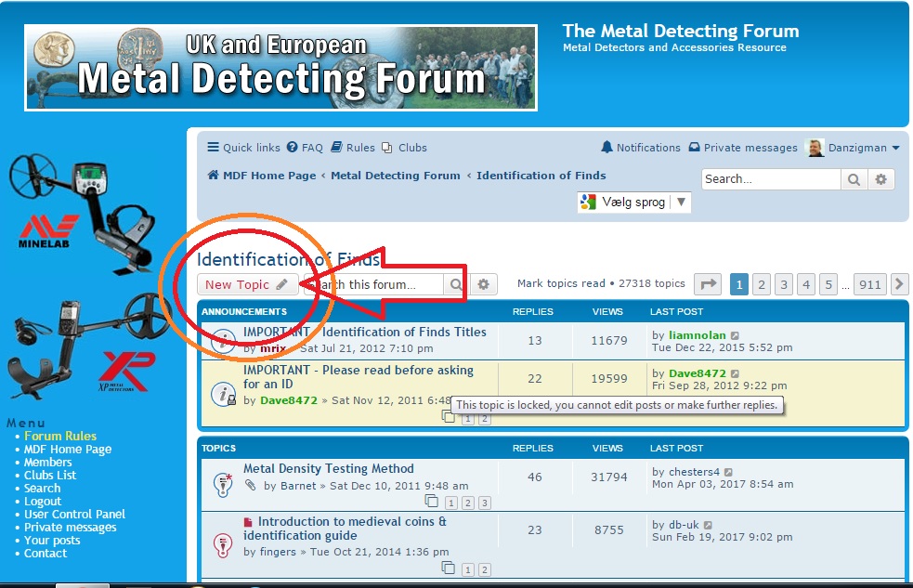
Task: Open Your posts in side menu
Action: pos(52,541)
